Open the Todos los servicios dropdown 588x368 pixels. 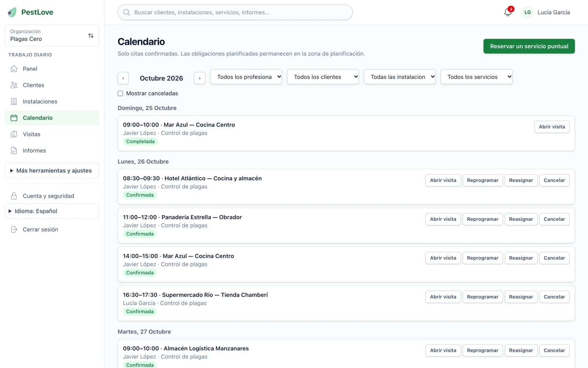[477, 77]
